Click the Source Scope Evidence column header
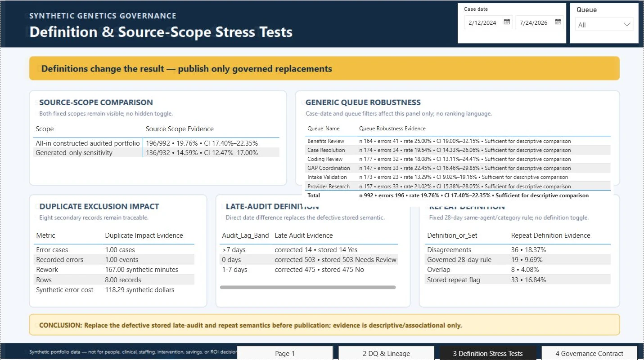The height and width of the screenshot is (360, 644). click(x=180, y=129)
